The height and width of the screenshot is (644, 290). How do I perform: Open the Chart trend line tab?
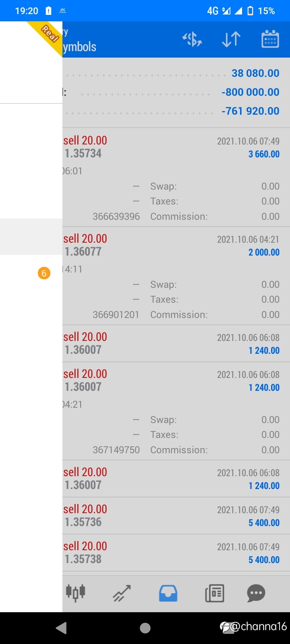pos(122,593)
